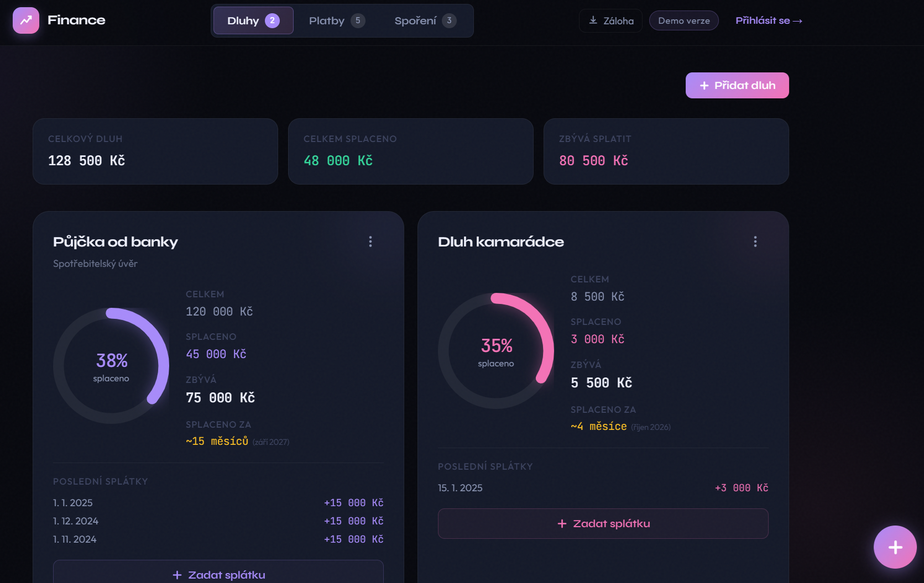
Task: Click the 75 000 Kč remaining value
Action: (x=221, y=398)
